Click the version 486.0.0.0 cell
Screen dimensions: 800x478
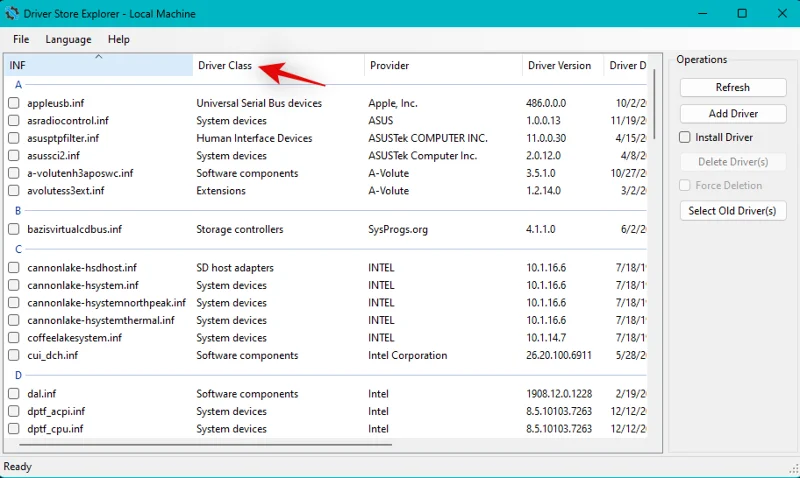click(x=546, y=103)
